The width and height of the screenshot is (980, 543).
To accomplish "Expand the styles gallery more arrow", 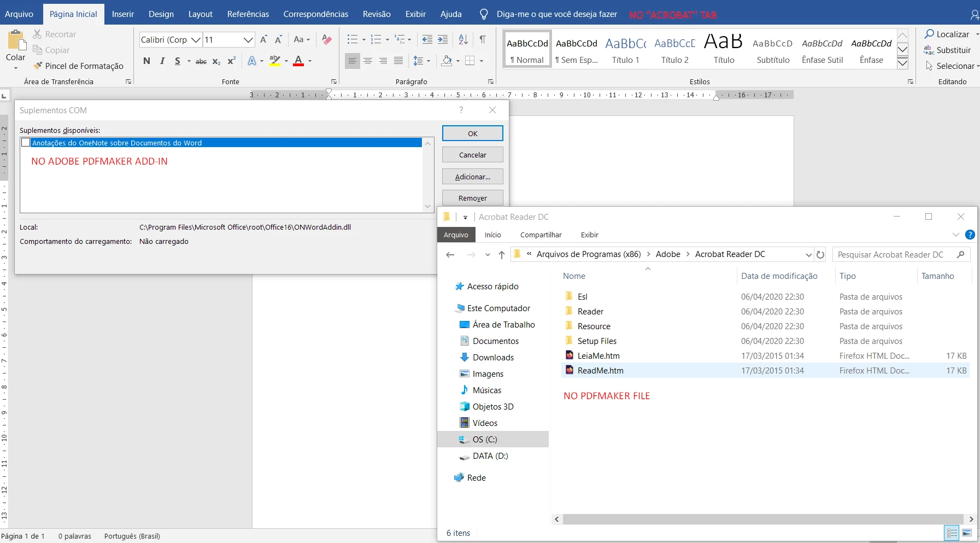I will pyautogui.click(x=903, y=63).
